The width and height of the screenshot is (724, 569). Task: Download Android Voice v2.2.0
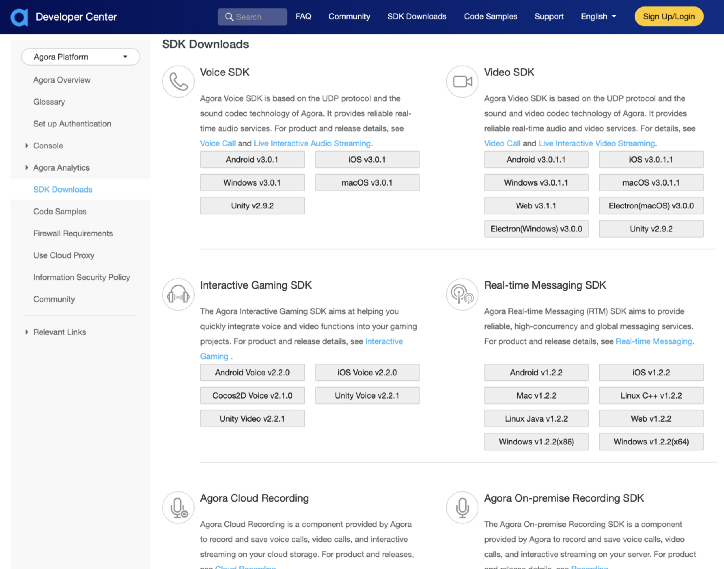click(x=252, y=373)
